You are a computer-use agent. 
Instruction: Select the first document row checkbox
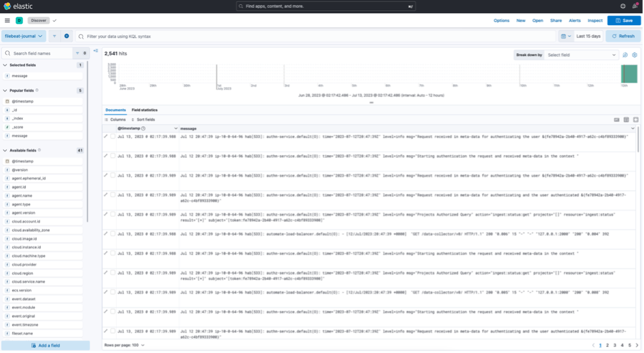pos(113,137)
